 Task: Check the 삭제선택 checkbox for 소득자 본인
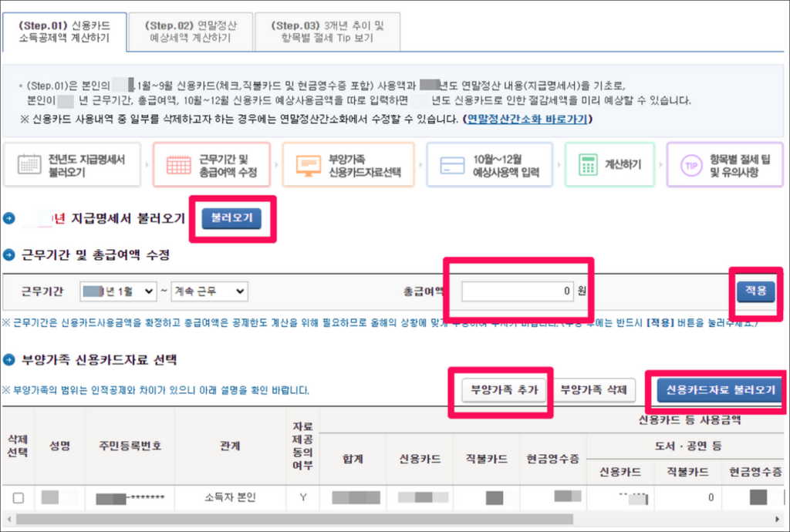[x=19, y=498]
